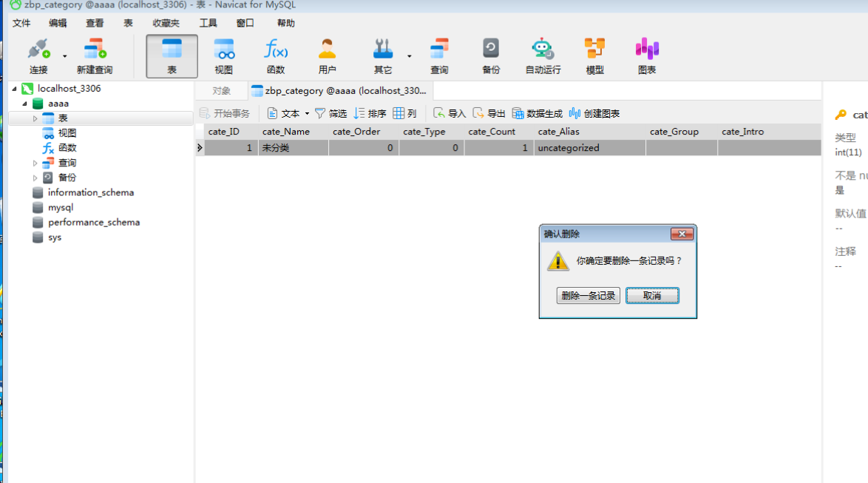Open the Model (模型) toolbar icon
This screenshot has width=868, height=483.
coord(594,56)
